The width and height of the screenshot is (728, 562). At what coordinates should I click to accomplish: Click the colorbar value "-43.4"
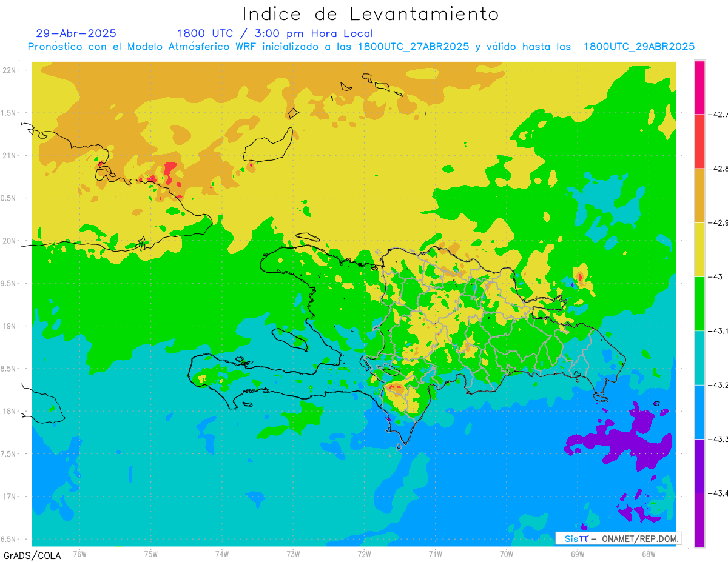point(718,493)
